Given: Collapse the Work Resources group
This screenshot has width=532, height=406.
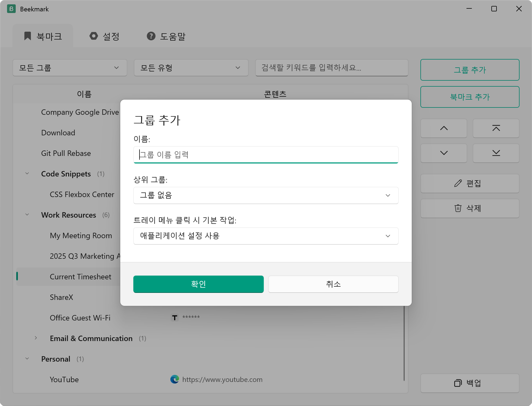Looking at the screenshot, I should 27,215.
